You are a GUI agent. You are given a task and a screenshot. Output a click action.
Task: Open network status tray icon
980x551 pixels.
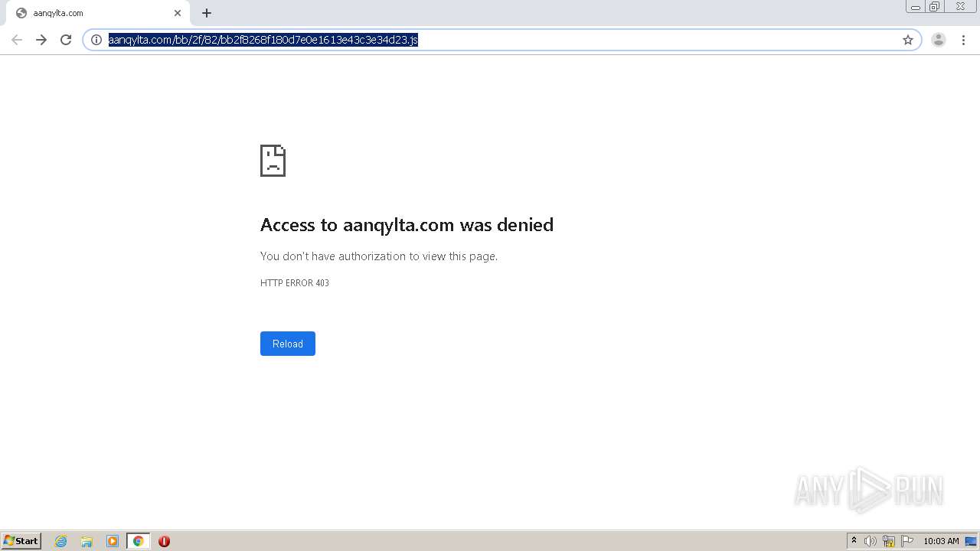[889, 541]
